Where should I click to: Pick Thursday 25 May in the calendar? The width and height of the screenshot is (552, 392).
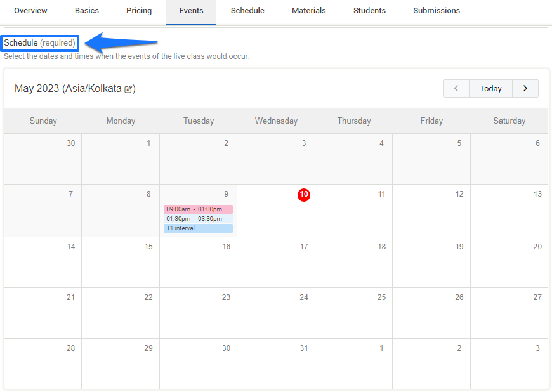point(353,313)
